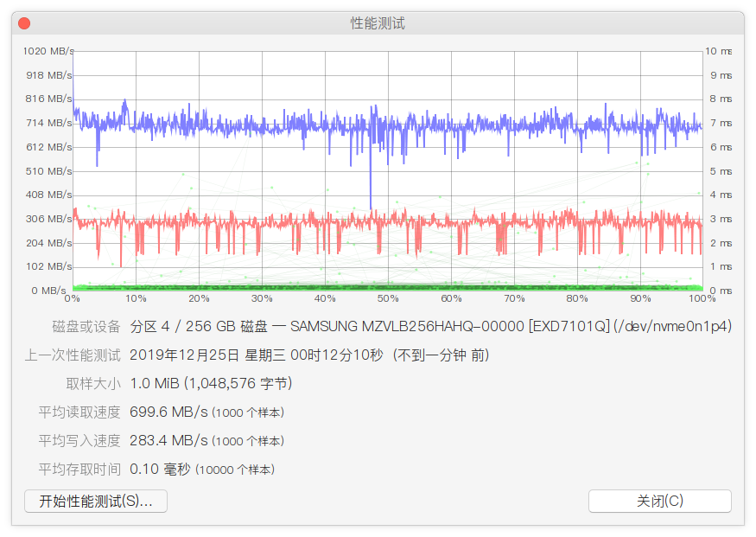Click the 性能测试 window title

378,23
